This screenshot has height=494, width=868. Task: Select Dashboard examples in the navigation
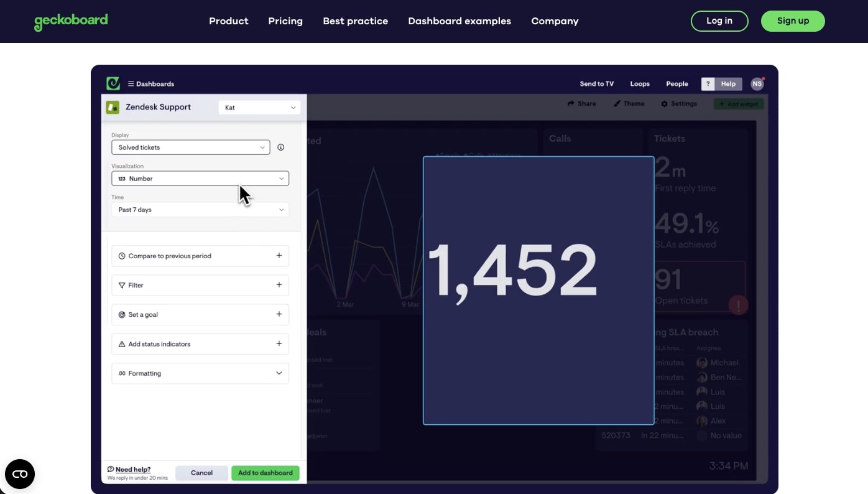459,21
